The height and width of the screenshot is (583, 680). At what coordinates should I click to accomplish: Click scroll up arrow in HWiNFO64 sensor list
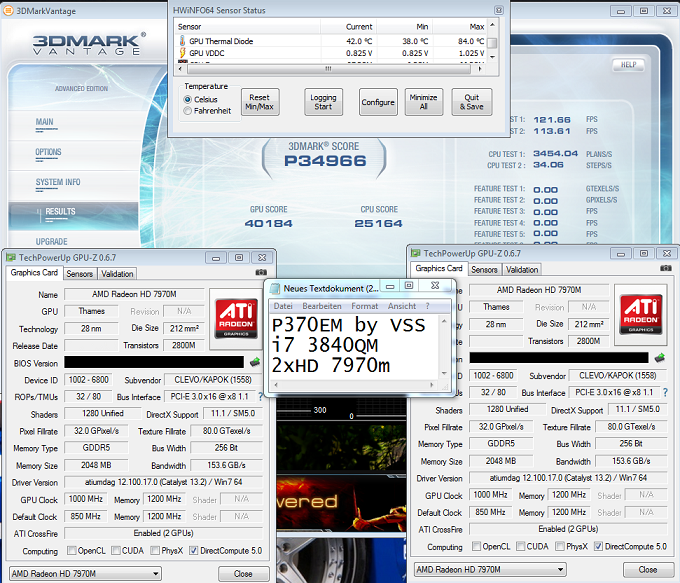pos(492,24)
